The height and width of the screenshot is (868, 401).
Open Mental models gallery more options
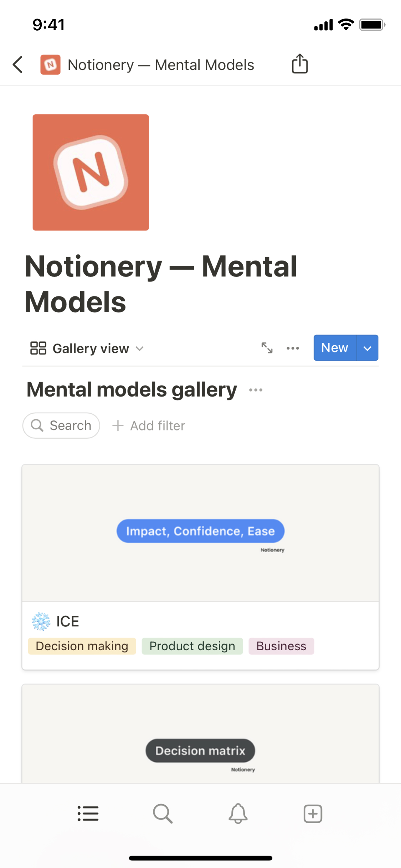pos(256,390)
